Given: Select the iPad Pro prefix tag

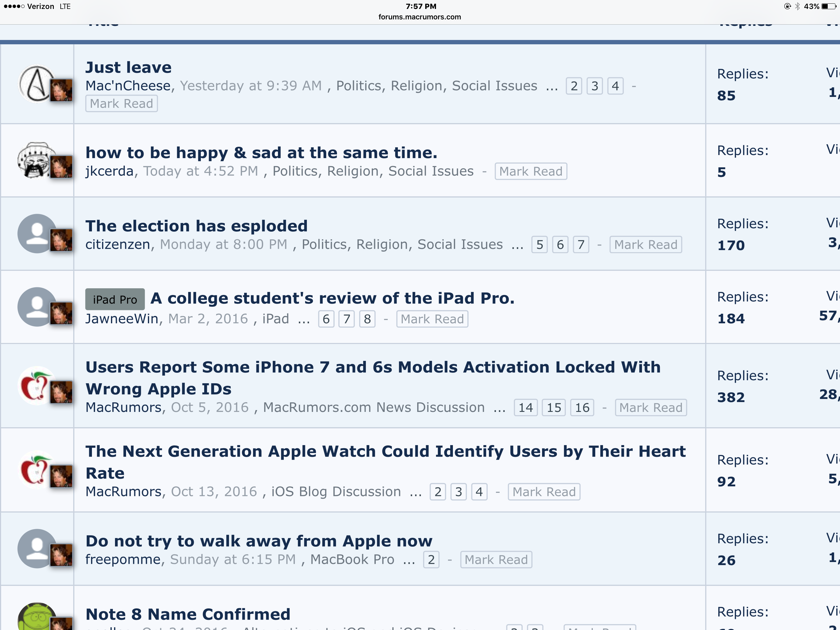Looking at the screenshot, I should [115, 299].
